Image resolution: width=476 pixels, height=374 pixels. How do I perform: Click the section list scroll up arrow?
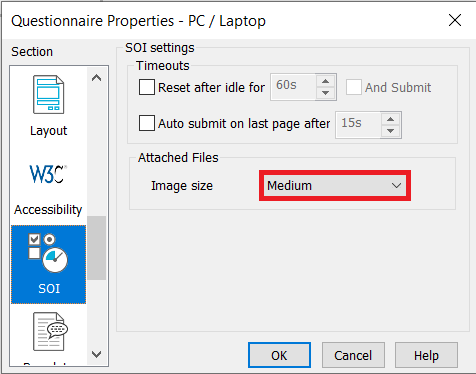(97, 78)
